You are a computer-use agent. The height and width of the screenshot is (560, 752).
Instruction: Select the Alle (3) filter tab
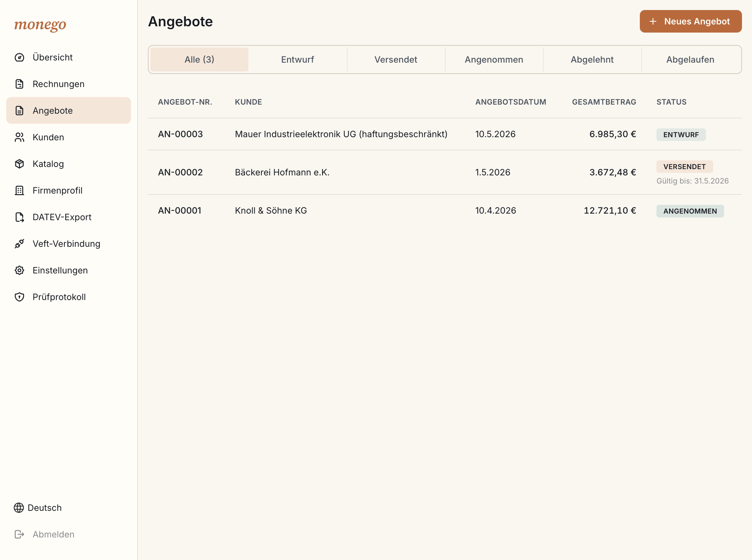(x=199, y=60)
